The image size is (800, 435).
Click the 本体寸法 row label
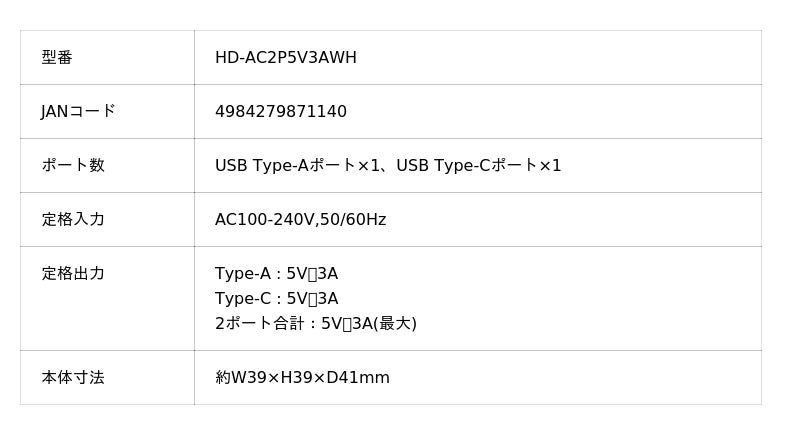point(72,378)
